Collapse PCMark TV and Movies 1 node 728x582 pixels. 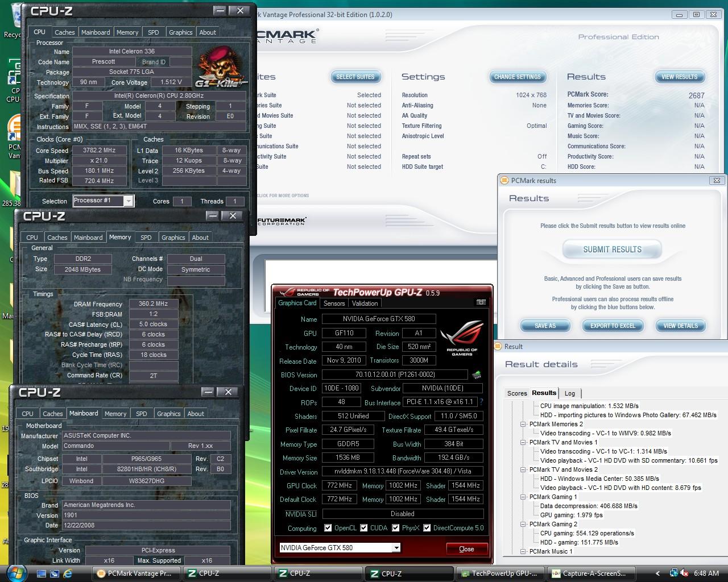(x=523, y=442)
